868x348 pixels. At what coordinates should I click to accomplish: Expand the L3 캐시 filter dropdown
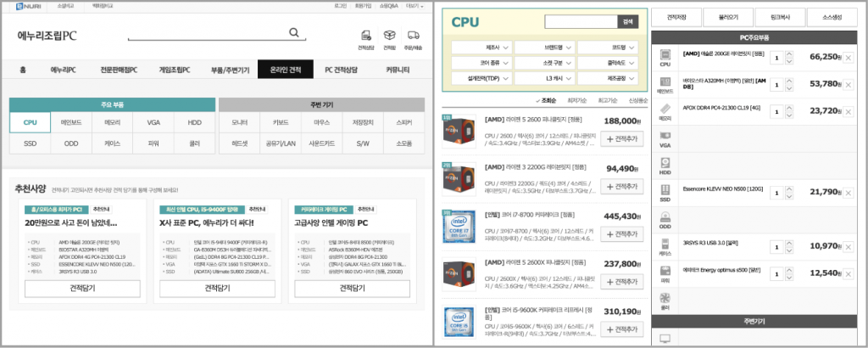(x=545, y=79)
